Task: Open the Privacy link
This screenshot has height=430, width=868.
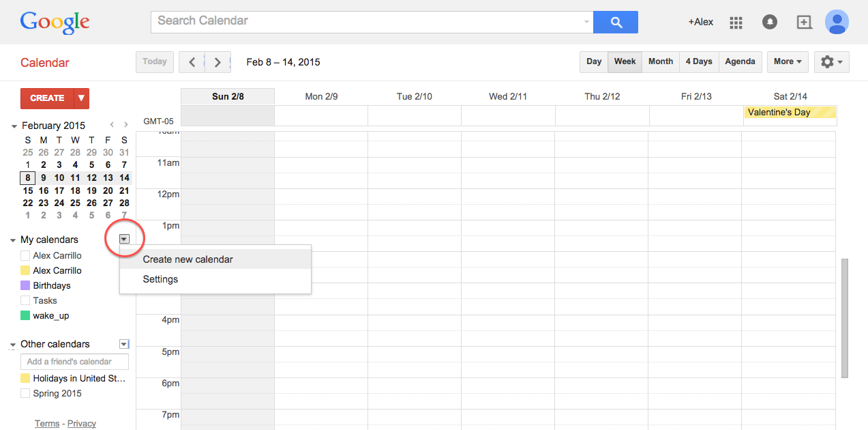Action: tap(82, 423)
